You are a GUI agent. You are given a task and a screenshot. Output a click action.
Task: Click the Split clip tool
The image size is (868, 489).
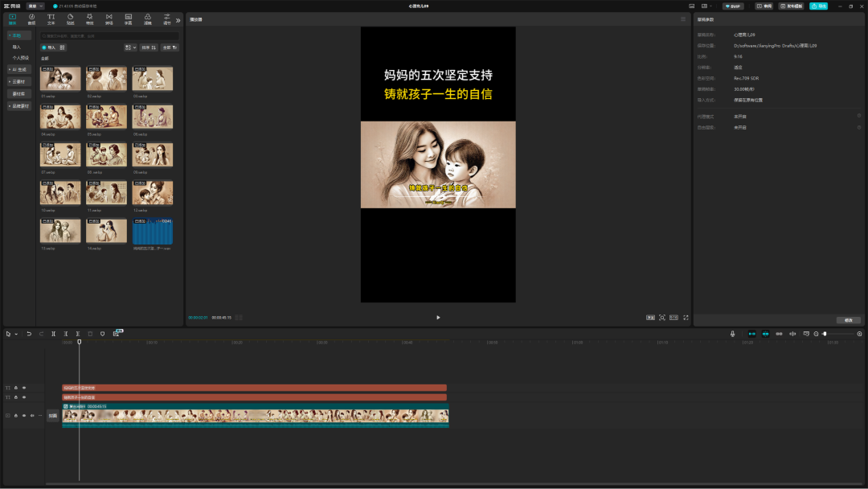(x=53, y=334)
